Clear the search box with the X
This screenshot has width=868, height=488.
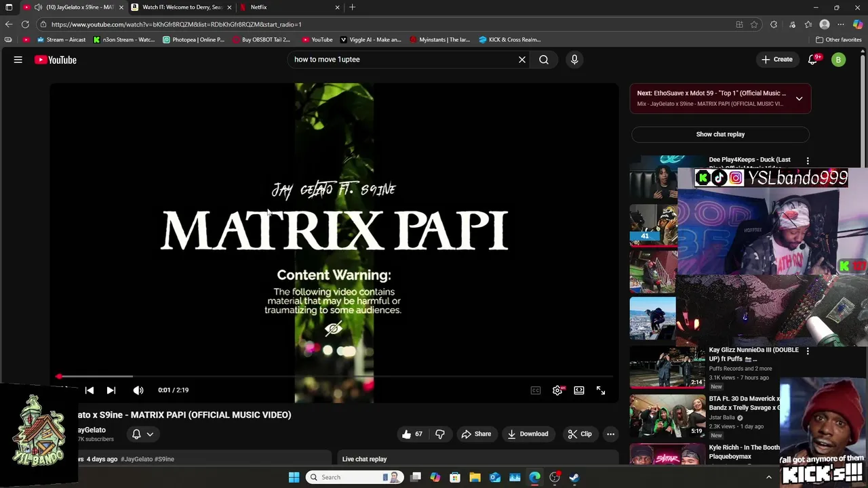(x=522, y=60)
